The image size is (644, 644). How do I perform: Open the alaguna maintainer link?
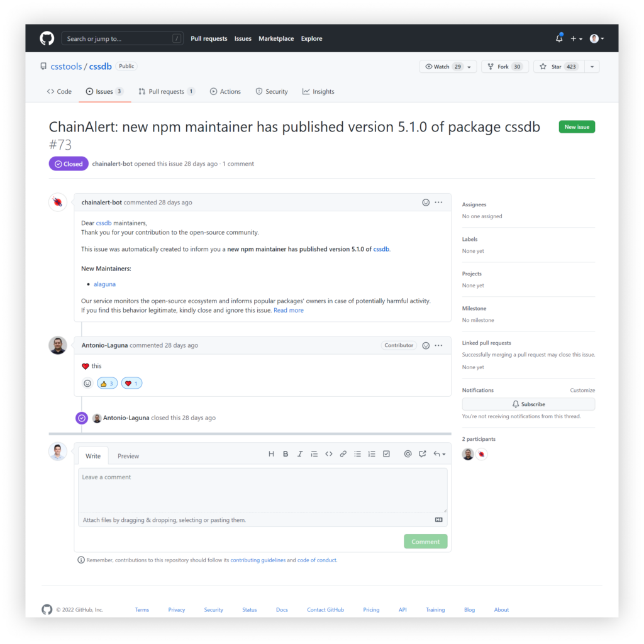coord(105,284)
